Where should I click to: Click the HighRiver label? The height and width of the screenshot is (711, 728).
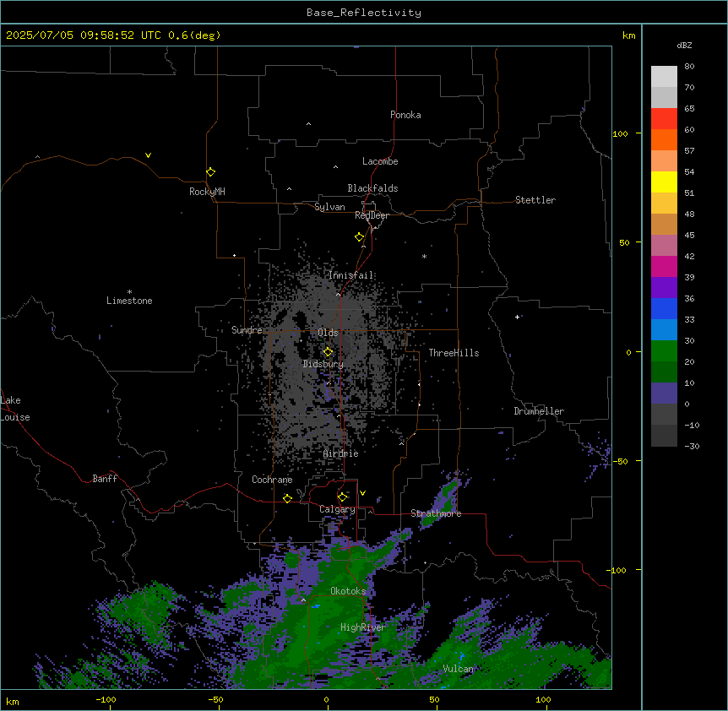(363, 627)
